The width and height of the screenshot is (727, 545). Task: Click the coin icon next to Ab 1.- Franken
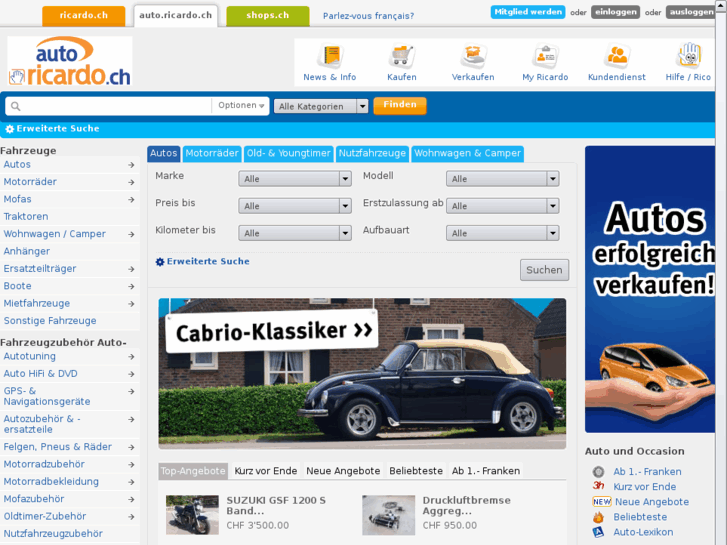tap(599, 472)
